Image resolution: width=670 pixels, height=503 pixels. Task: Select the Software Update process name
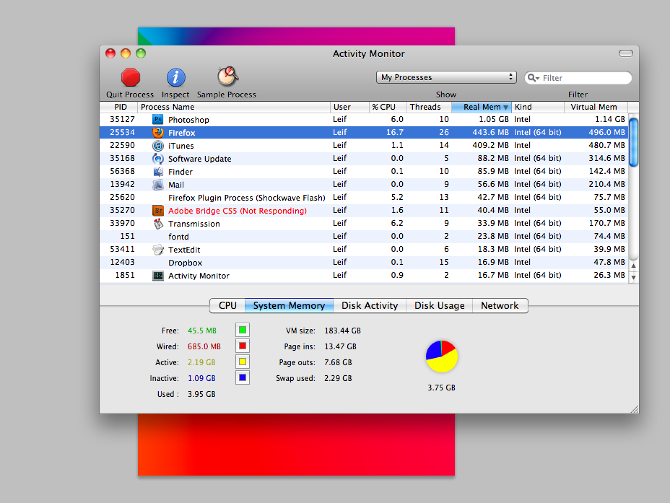coord(200,159)
